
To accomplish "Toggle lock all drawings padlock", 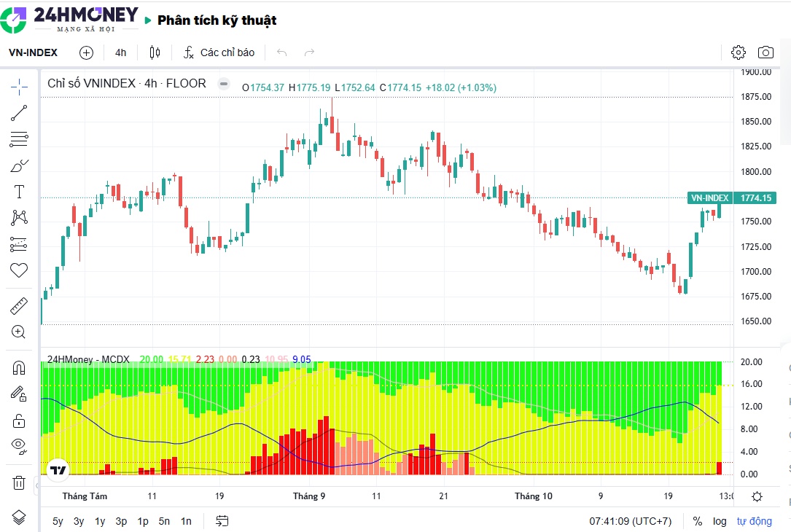I will 19,420.
